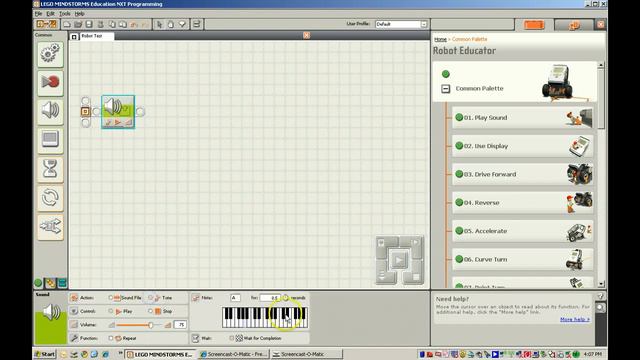Select the Record/Play block in palette

[50, 82]
